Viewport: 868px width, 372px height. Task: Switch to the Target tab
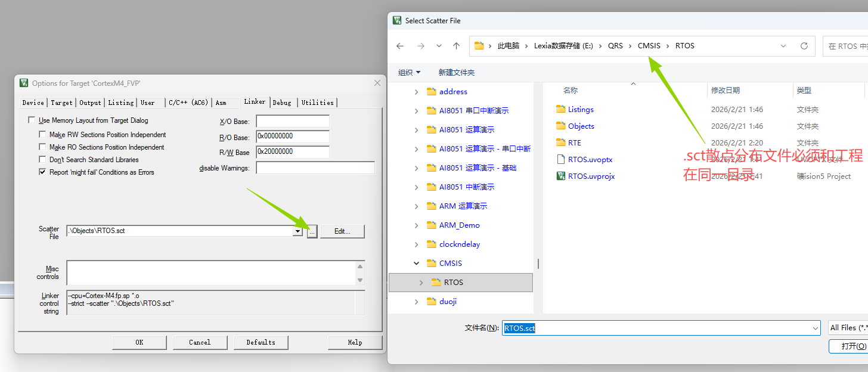[61, 103]
